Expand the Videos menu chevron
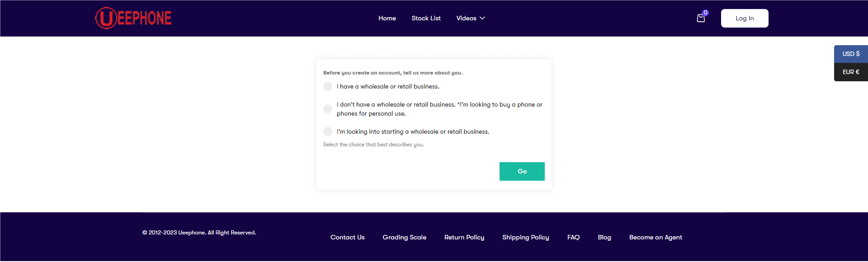This screenshot has width=868, height=262. click(482, 18)
